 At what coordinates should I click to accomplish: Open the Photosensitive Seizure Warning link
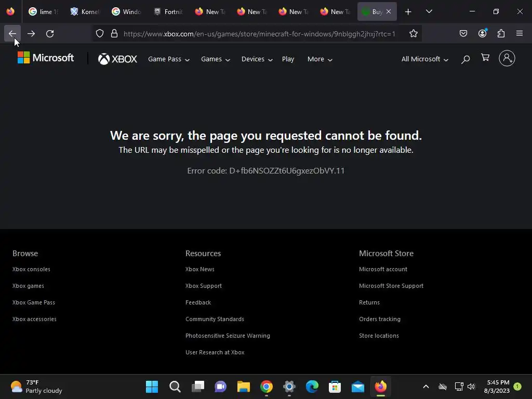click(x=228, y=336)
